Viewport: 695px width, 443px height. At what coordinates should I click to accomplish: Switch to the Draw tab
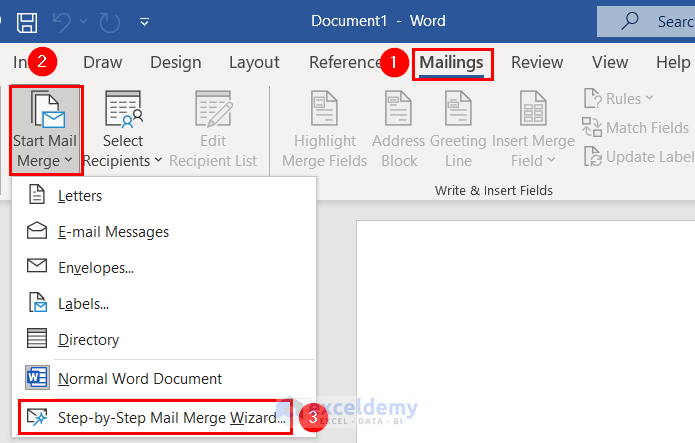[x=102, y=63]
